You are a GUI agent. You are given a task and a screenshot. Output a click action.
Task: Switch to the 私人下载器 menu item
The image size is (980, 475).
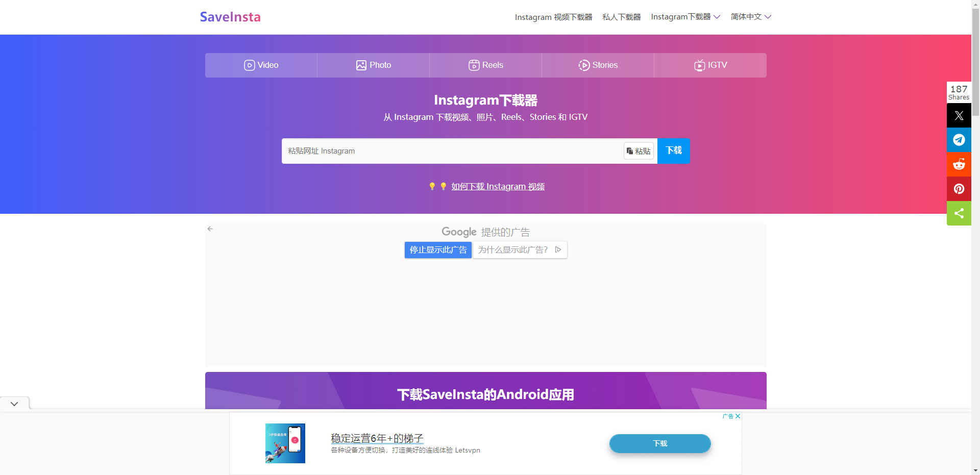point(621,17)
